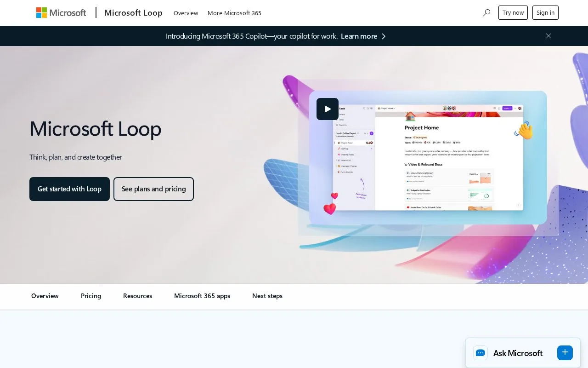Select the Pricing section tab
The height and width of the screenshot is (368, 588).
point(91,296)
